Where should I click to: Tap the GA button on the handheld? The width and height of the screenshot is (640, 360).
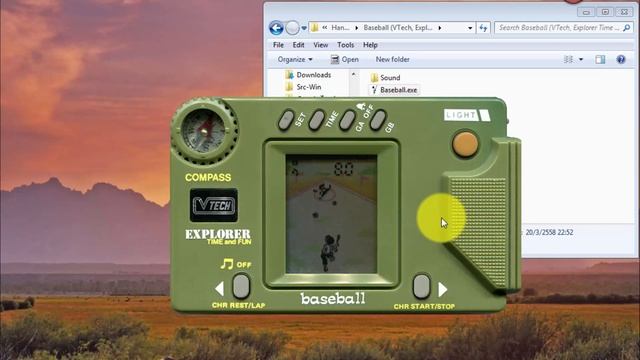point(347,120)
